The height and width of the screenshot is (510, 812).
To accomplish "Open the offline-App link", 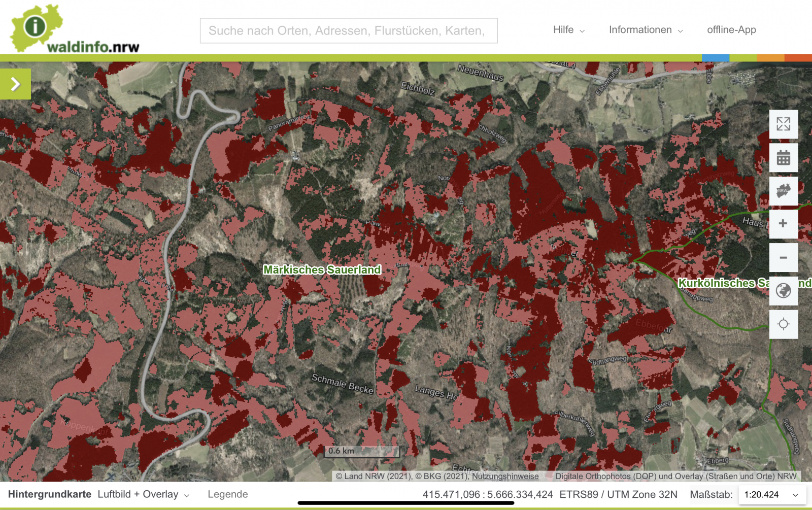I will pos(731,30).
